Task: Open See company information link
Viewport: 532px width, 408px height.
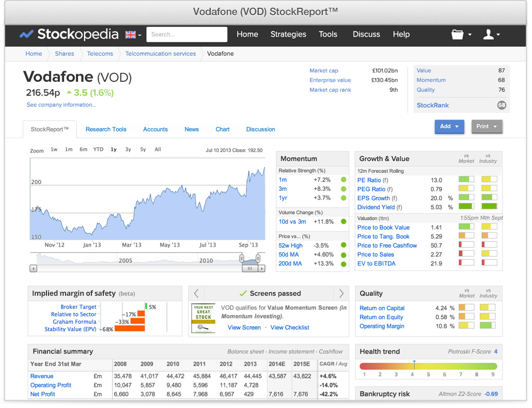Action: (61, 104)
